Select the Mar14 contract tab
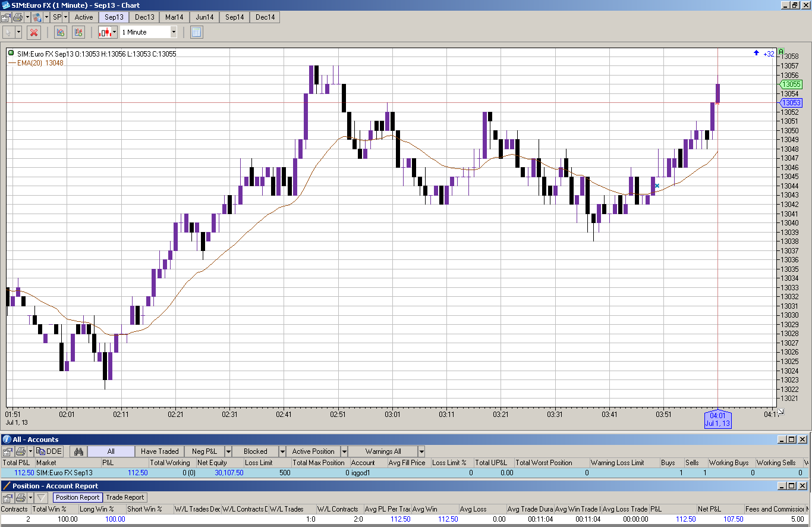The image size is (812, 527). pyautogui.click(x=175, y=17)
